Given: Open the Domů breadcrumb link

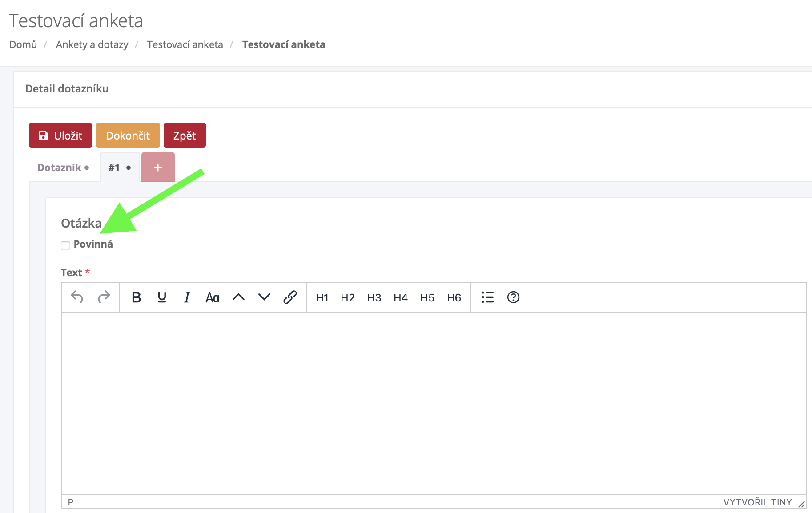Looking at the screenshot, I should click(23, 44).
